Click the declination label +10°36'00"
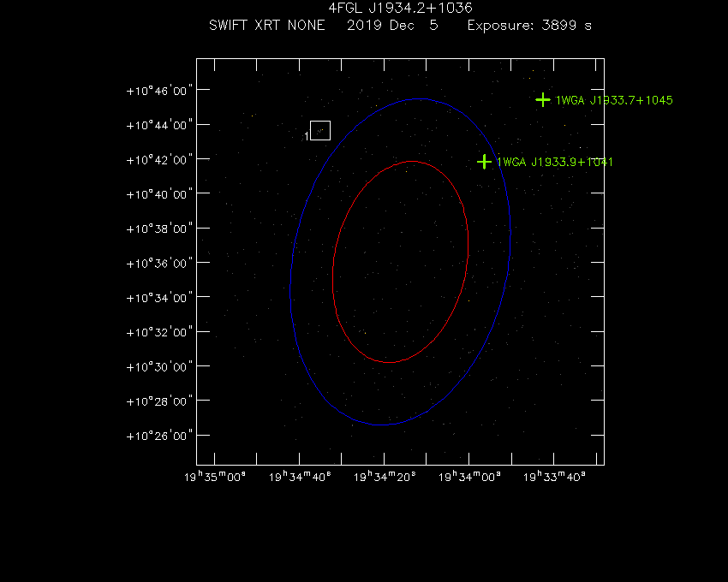Viewport: 728px width, 582px height. pos(159,264)
